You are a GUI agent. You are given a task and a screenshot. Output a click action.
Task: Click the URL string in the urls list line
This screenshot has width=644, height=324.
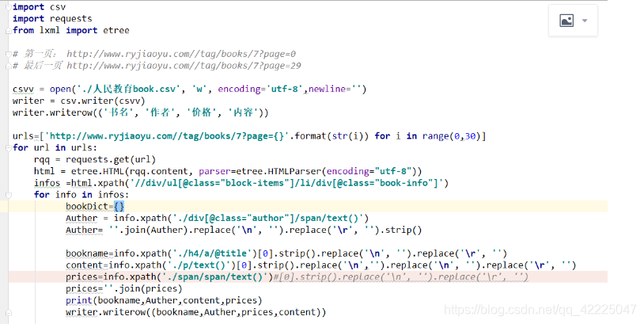[x=167, y=136]
